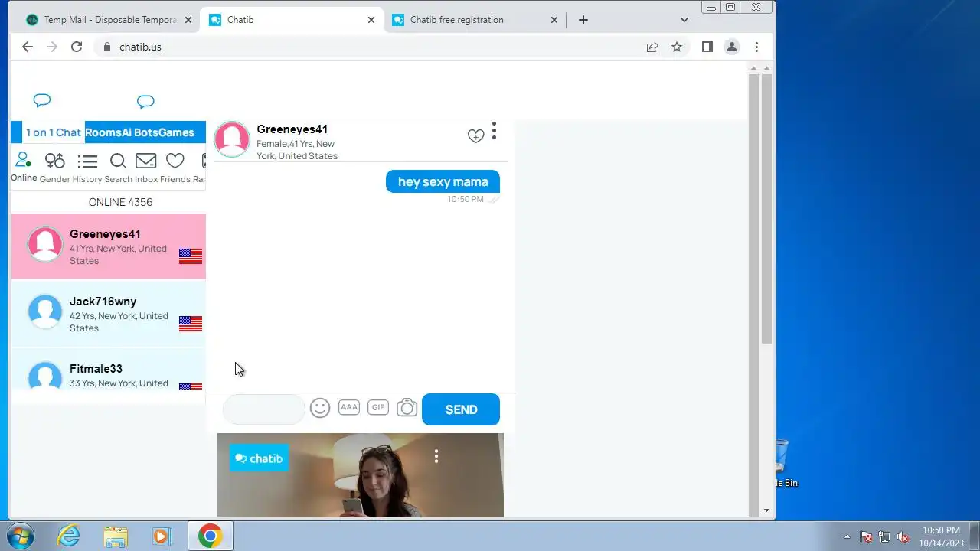Viewport: 980px width, 551px height.
Task: Open the Games tab
Action: tap(177, 132)
